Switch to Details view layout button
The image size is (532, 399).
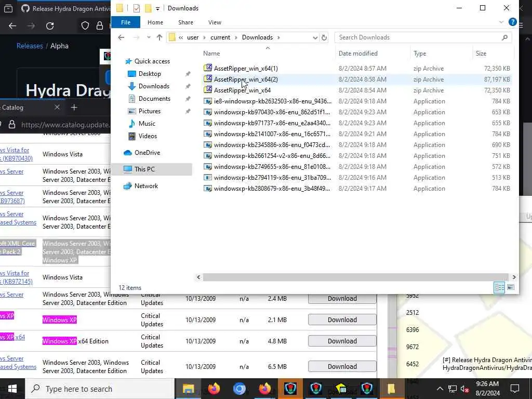coord(499,288)
